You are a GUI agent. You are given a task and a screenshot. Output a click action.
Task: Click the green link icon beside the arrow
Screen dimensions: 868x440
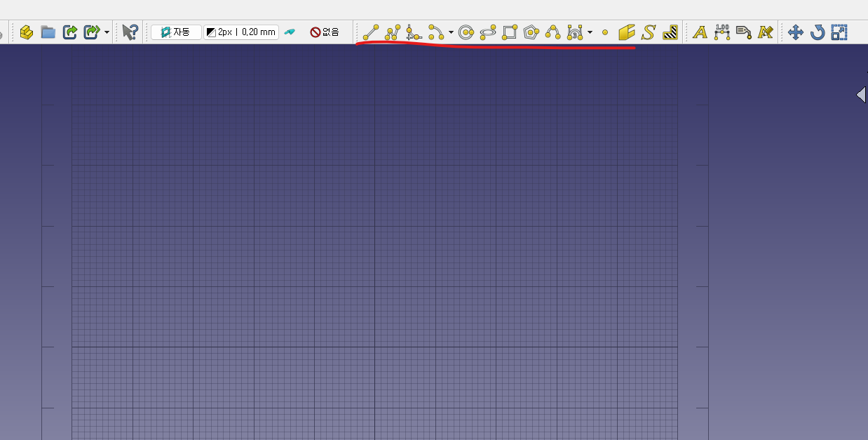tap(91, 32)
